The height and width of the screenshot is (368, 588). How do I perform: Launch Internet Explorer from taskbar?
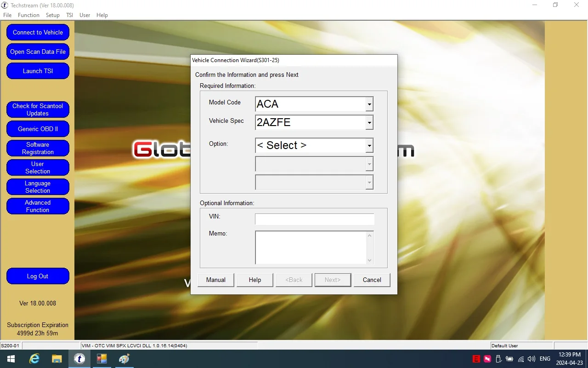tap(34, 359)
